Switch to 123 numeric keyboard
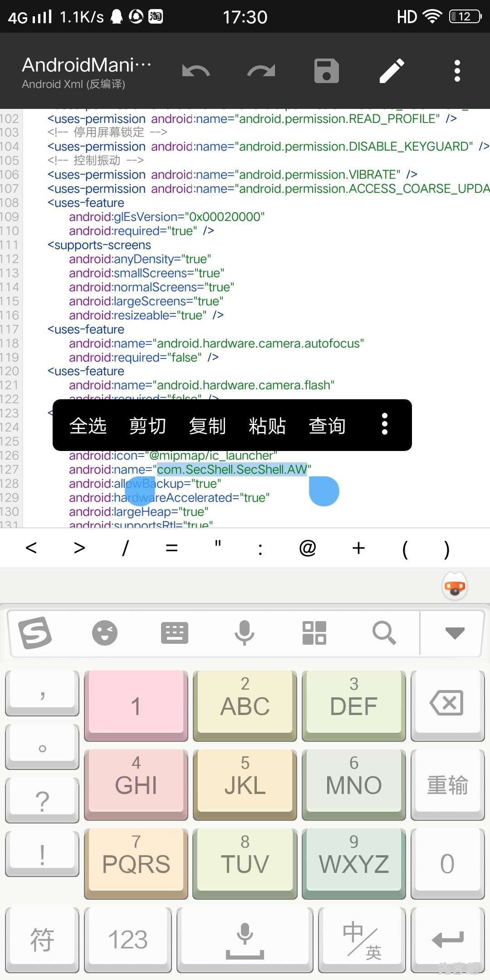Image resolution: width=490 pixels, height=980 pixels. point(127,940)
